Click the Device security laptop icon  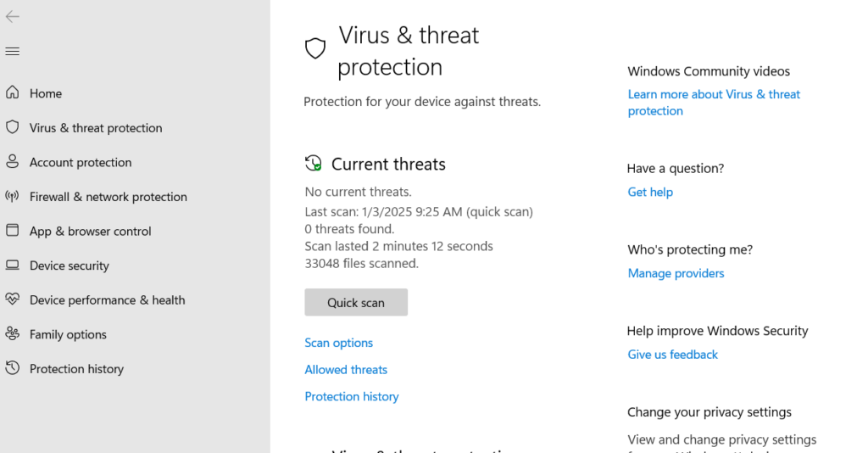point(12,265)
